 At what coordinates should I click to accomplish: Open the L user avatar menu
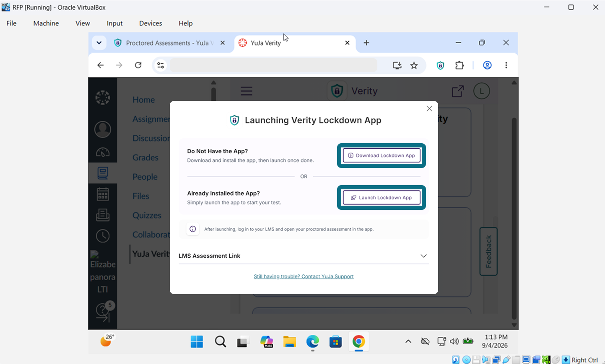pyautogui.click(x=481, y=91)
